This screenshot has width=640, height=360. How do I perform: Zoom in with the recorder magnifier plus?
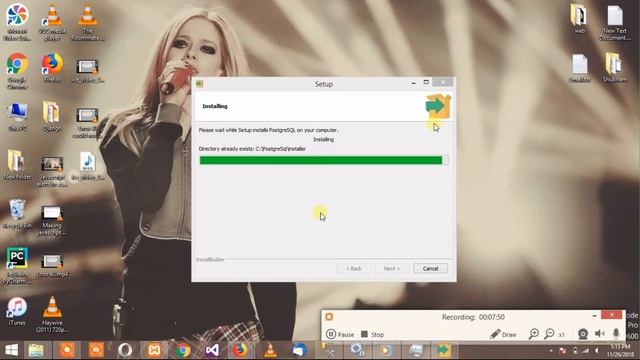pyautogui.click(x=533, y=334)
